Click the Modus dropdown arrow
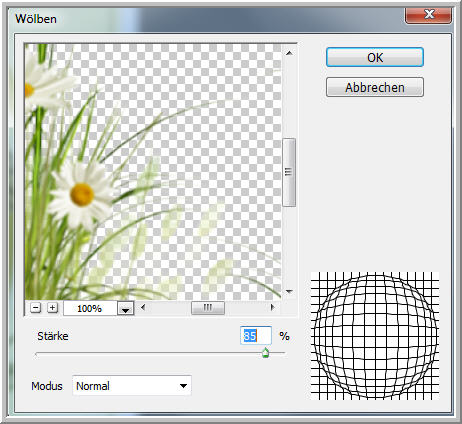This screenshot has height=424, width=462. (x=183, y=386)
